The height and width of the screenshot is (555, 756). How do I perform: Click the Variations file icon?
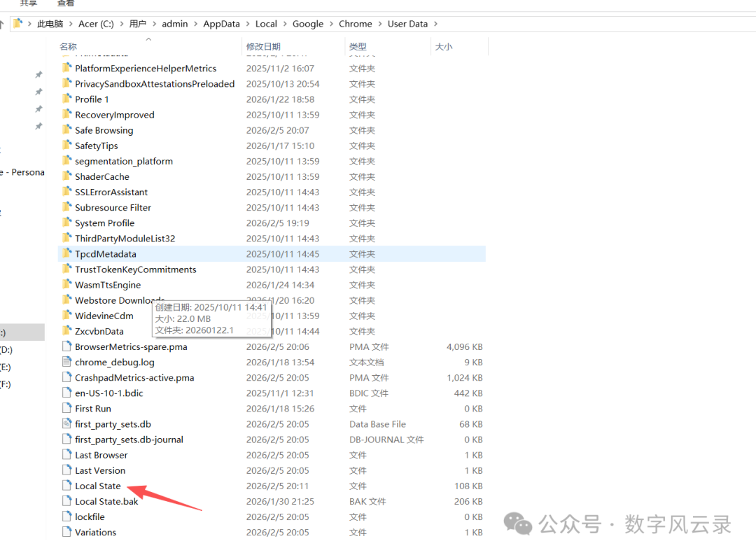66,531
